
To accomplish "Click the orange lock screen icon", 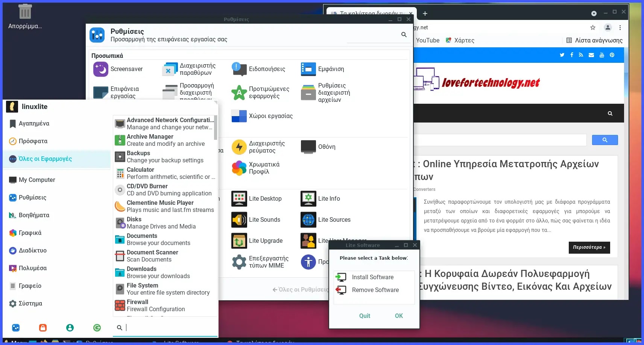I will coord(43,328).
